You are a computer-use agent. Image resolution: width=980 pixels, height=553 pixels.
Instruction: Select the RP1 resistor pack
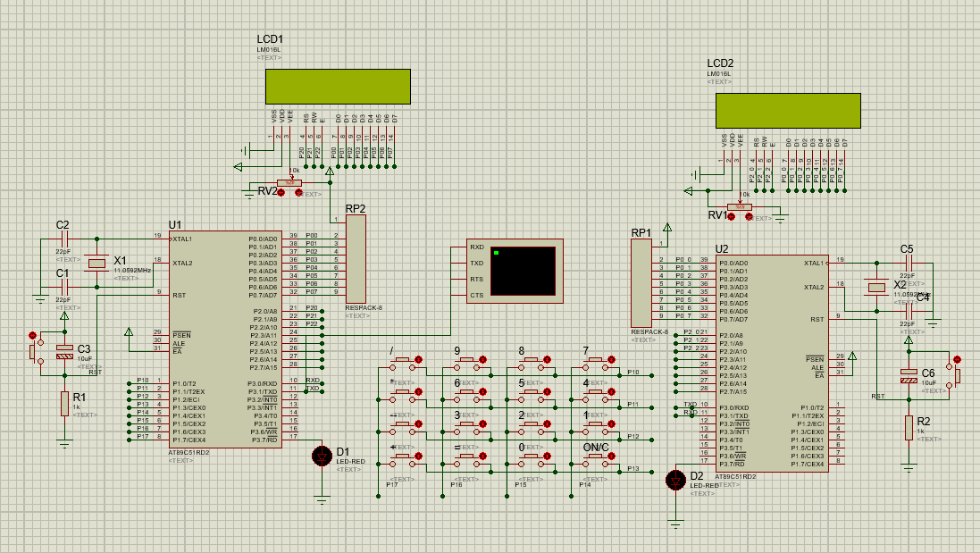pos(641,283)
